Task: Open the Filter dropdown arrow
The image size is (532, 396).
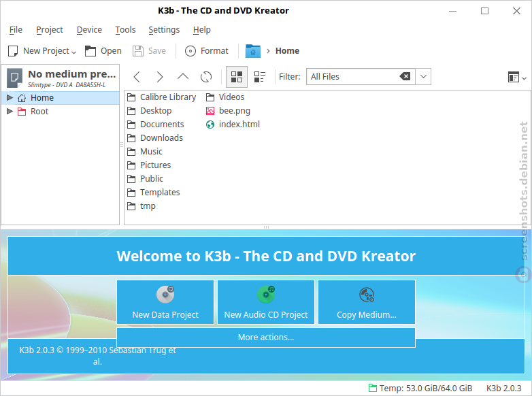Action: [x=423, y=76]
